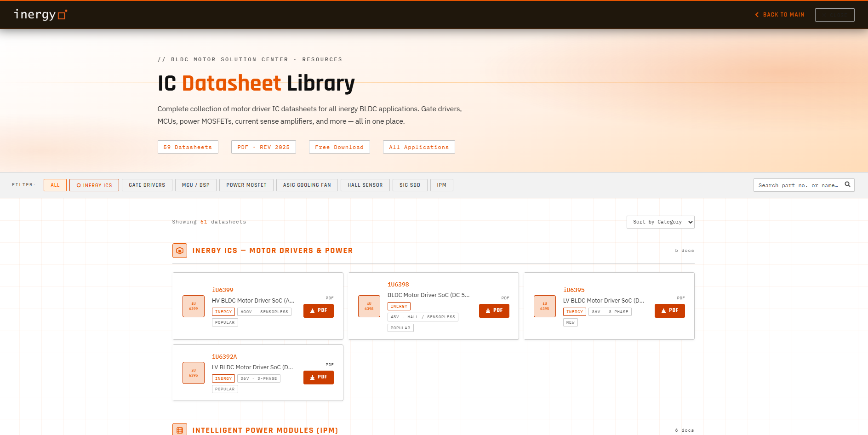
Task: Click the NEW tag on the iU6395 card
Action: [571, 322]
